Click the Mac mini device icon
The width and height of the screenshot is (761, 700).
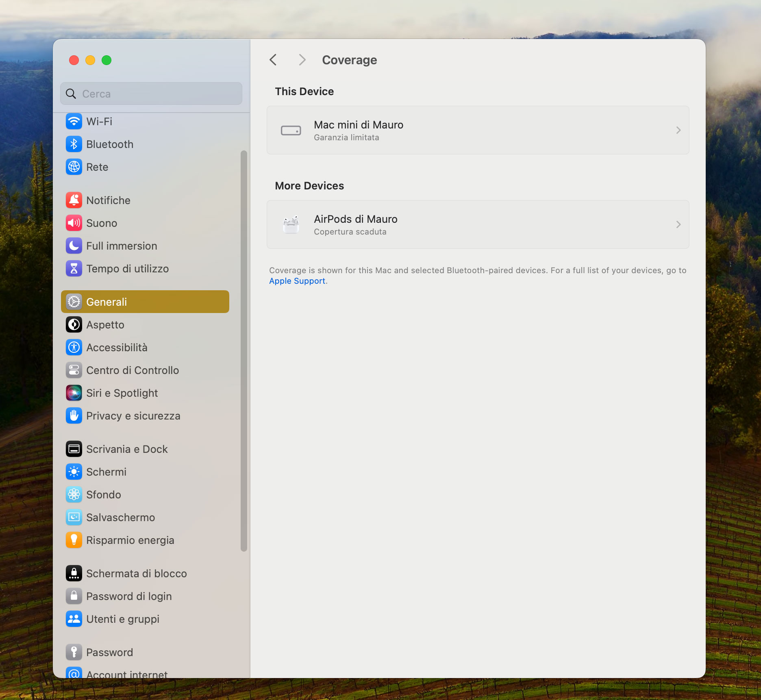point(291,130)
